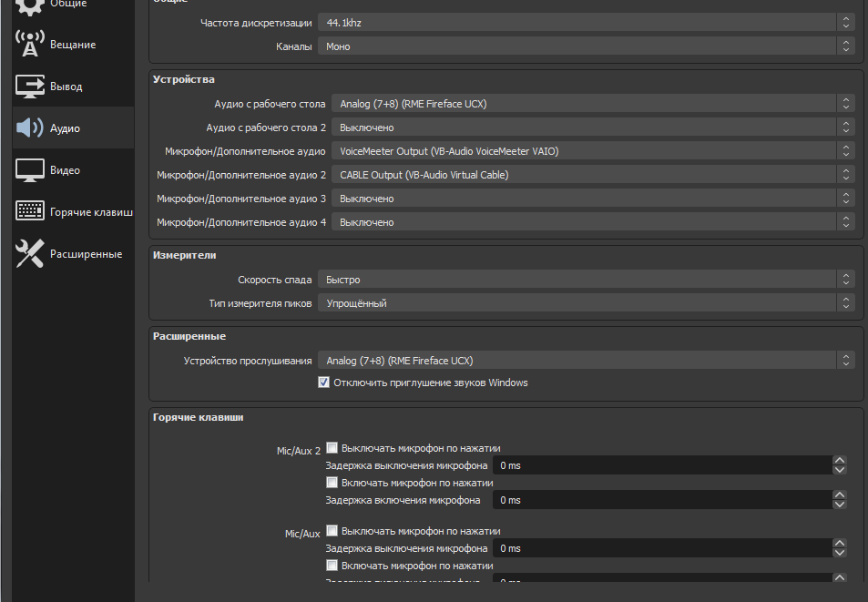Toggle Отключить приглушение звуков Windows checkbox
This screenshot has height=602, width=868.
pos(323,383)
